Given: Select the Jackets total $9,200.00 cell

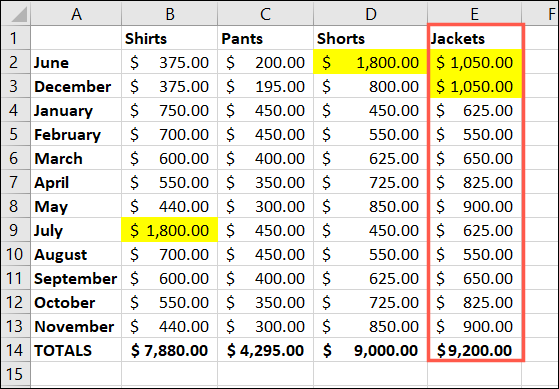Looking at the screenshot, I should (x=475, y=350).
